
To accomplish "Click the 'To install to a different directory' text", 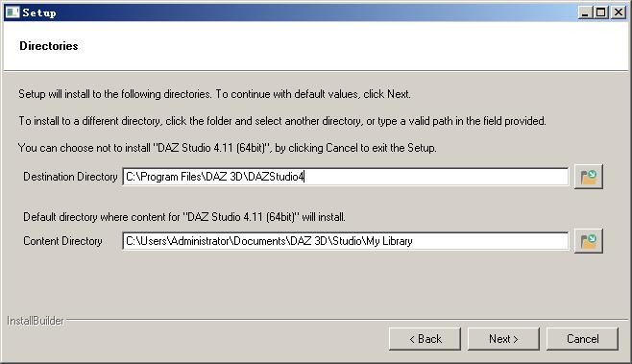I will point(282,121).
